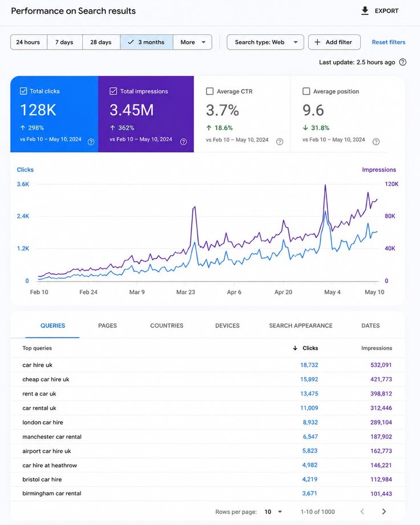Select the 'airport car hire uk' query
Screen dimensions: 420x525
click(x=47, y=451)
